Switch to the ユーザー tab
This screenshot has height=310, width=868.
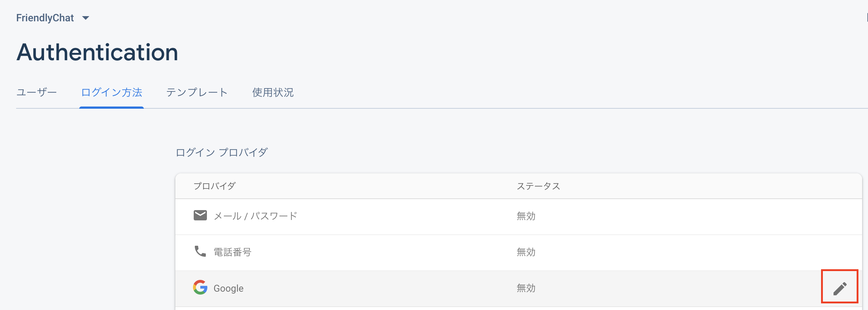tap(36, 93)
